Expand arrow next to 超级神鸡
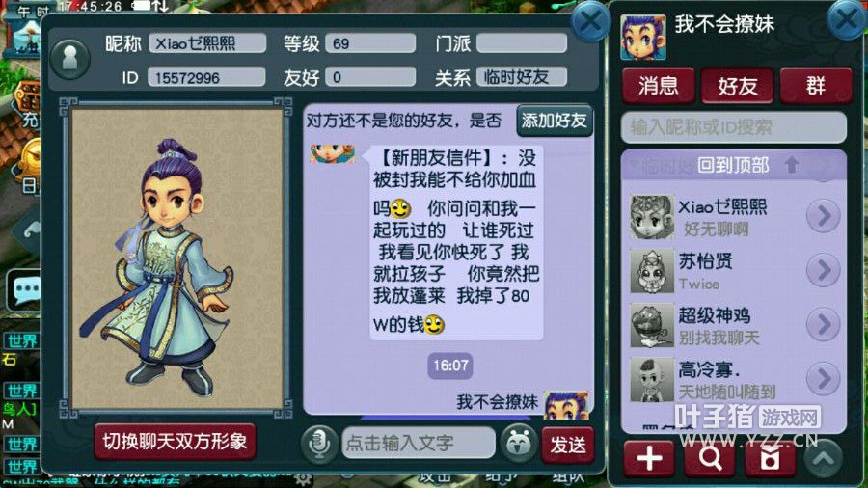The height and width of the screenshot is (488, 868). pos(824,324)
